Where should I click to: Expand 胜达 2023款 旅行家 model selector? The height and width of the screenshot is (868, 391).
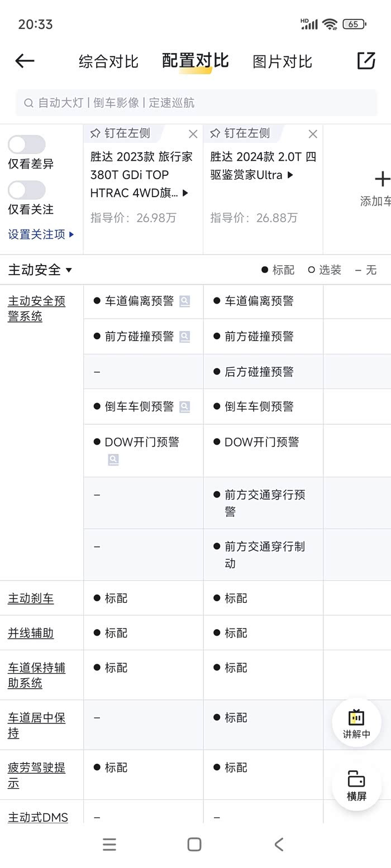185,193
